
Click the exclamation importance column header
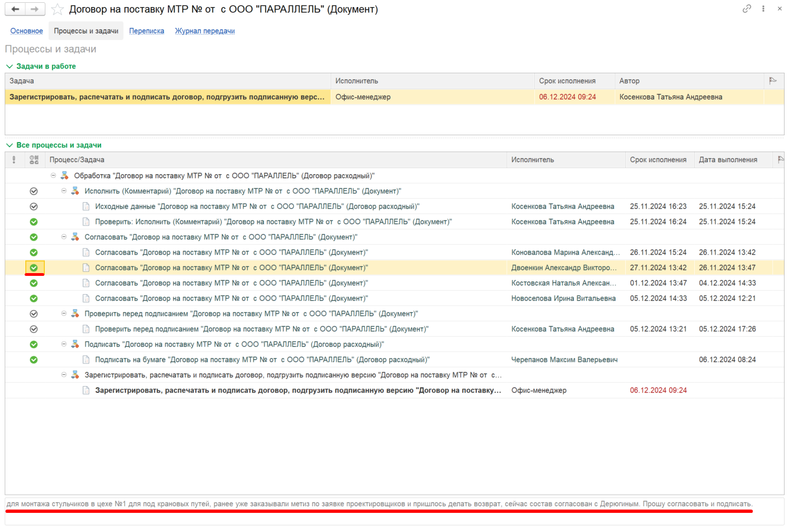(14, 160)
